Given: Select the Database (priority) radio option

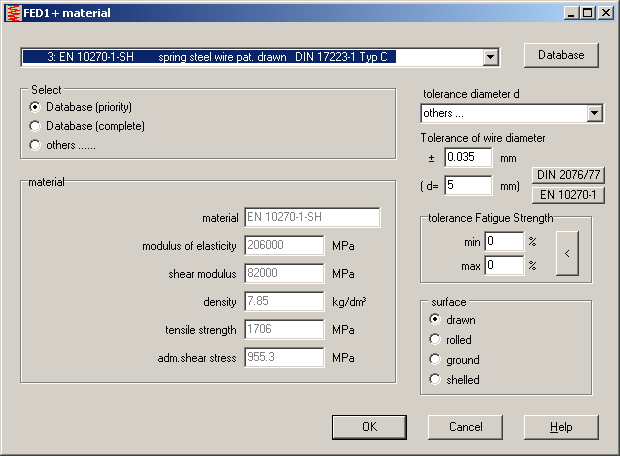Looking at the screenshot, I should pos(36,107).
